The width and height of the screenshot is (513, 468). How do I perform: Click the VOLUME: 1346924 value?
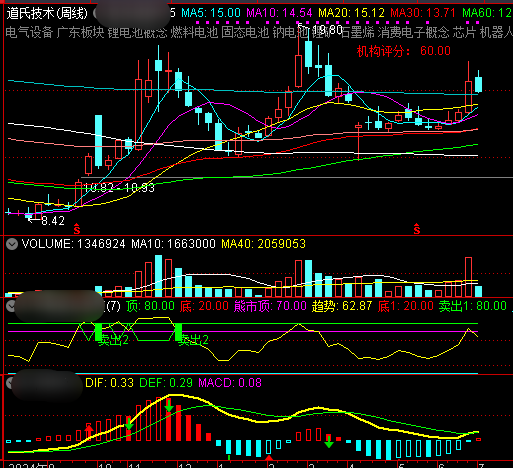73,244
